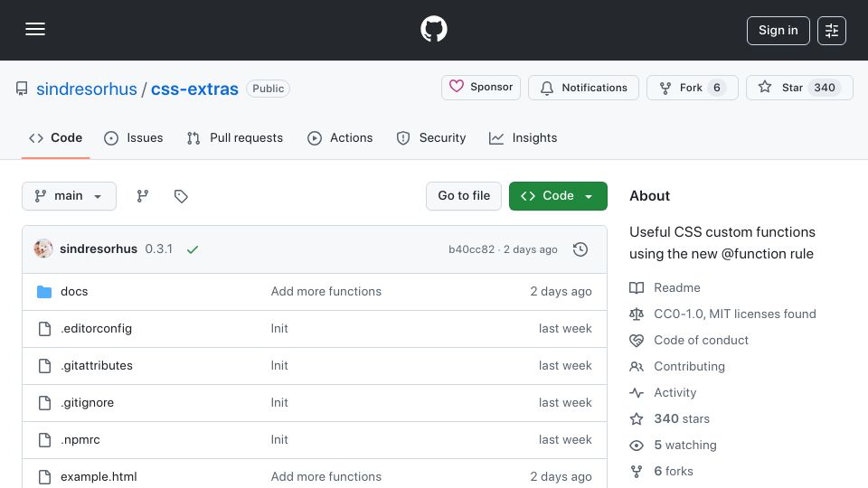Open commit history clock icon
Image resolution: width=868 pixels, height=488 pixels.
[x=580, y=249]
